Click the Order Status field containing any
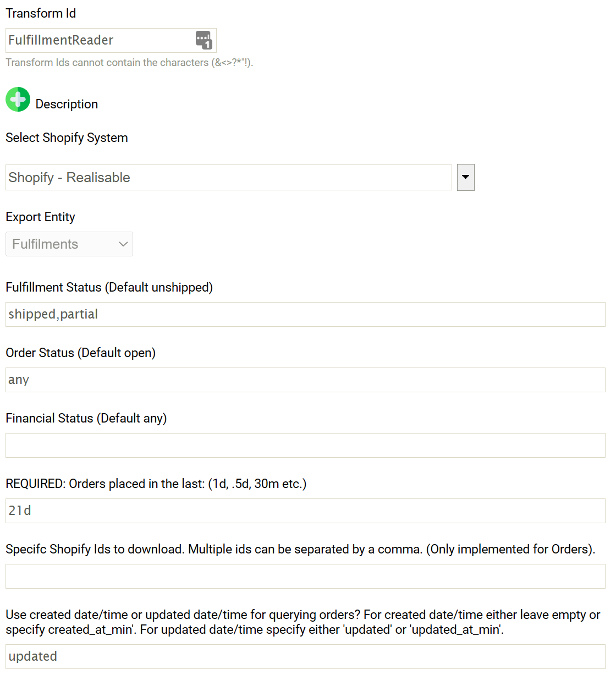Image resolution: width=616 pixels, height=691 pixels. (305, 380)
